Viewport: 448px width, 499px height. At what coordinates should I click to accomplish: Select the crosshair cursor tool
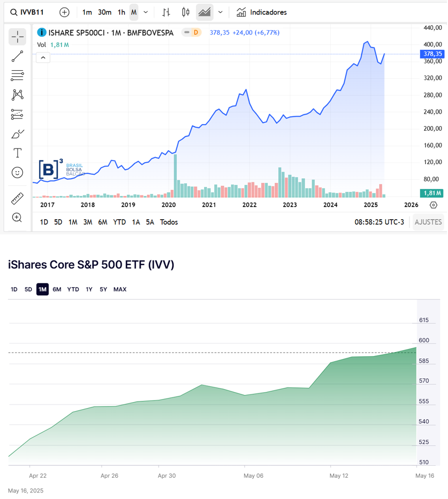(x=17, y=36)
